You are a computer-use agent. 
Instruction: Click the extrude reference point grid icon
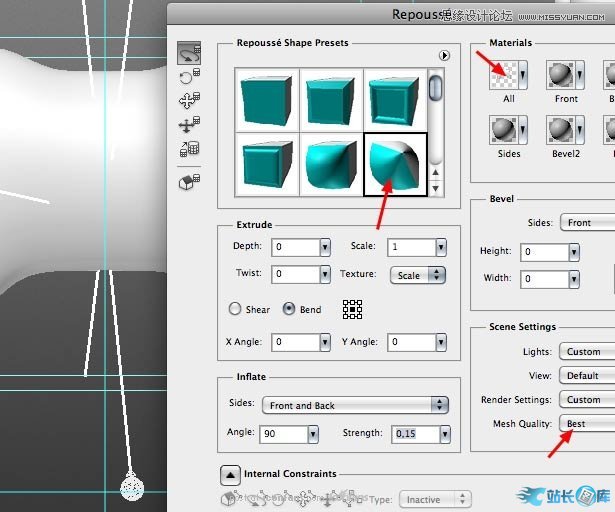(352, 309)
